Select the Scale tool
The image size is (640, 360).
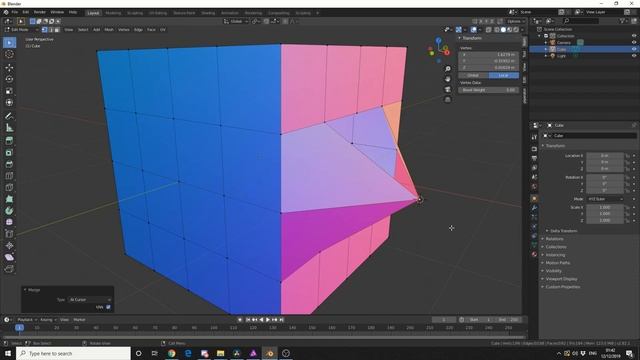[9, 91]
